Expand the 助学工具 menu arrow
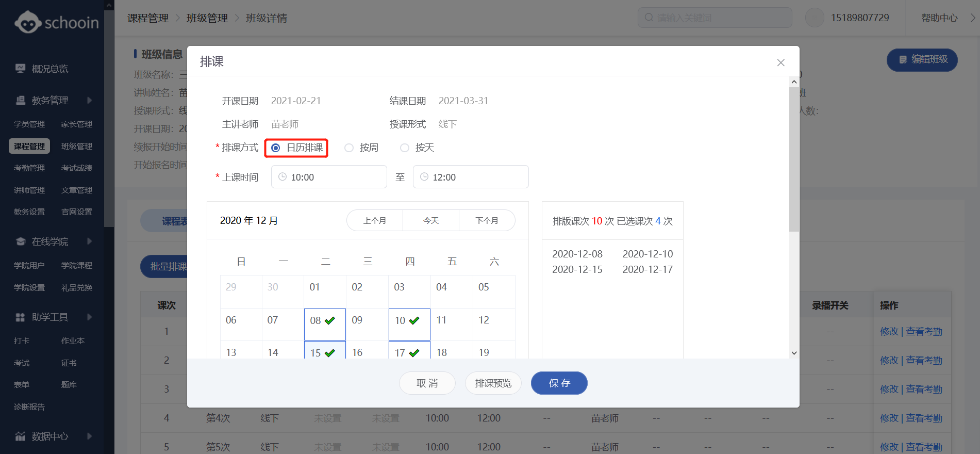The width and height of the screenshot is (980, 454). point(90,317)
